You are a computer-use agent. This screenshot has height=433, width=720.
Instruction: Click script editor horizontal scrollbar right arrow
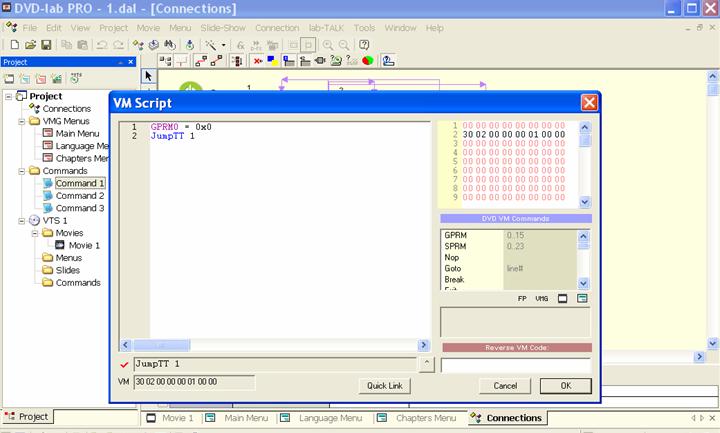point(423,345)
